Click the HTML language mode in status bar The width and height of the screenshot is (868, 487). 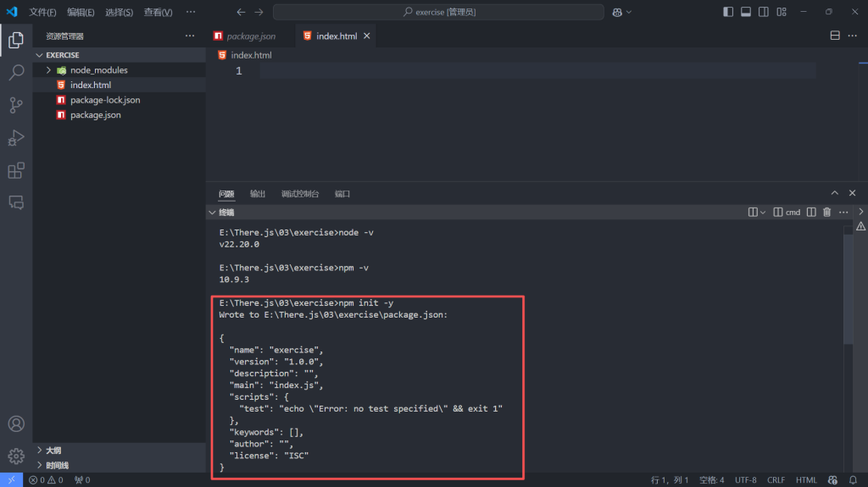[806, 480]
